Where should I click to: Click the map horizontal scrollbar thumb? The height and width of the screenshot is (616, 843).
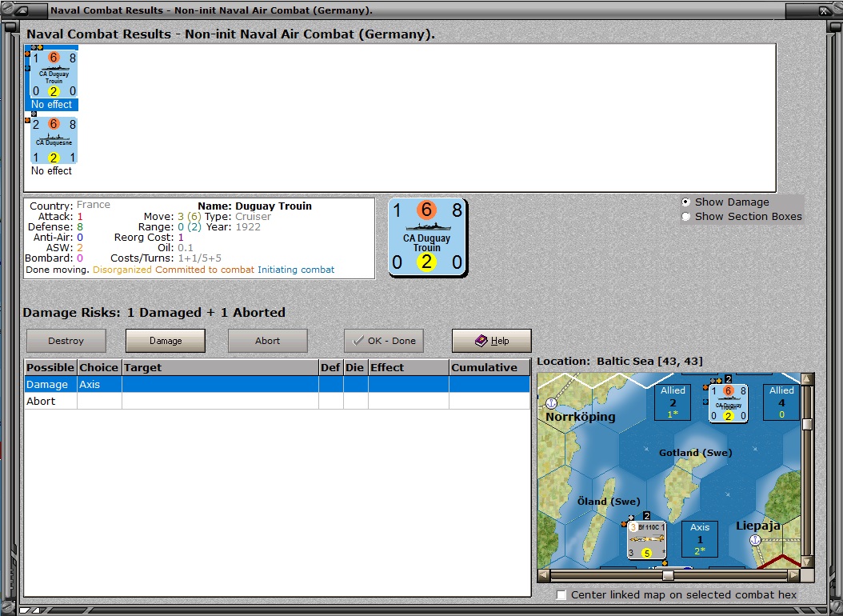click(x=668, y=575)
